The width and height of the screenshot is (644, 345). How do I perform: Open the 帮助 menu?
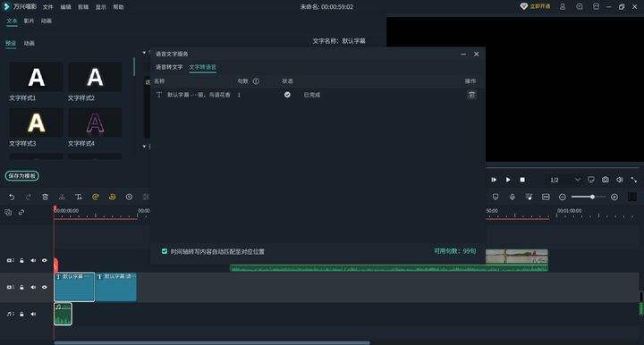pyautogui.click(x=118, y=7)
